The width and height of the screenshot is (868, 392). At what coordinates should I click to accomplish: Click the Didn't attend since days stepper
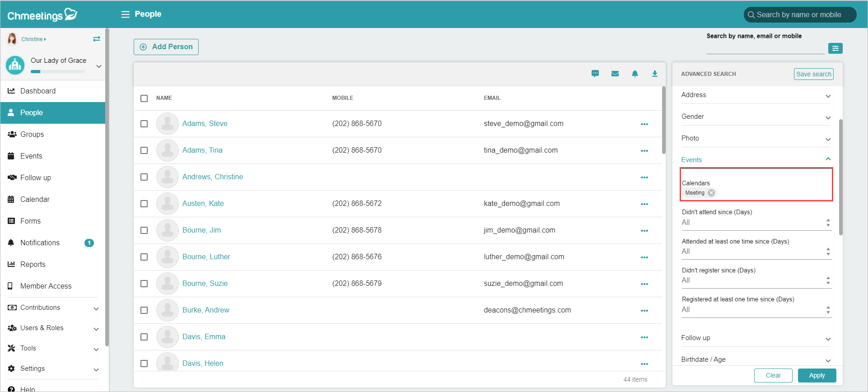point(828,223)
